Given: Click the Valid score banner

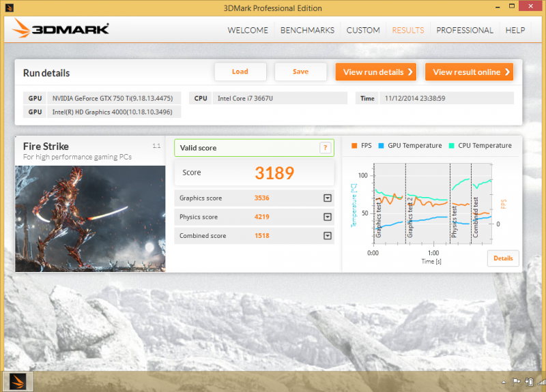Looking at the screenshot, I should [254, 148].
